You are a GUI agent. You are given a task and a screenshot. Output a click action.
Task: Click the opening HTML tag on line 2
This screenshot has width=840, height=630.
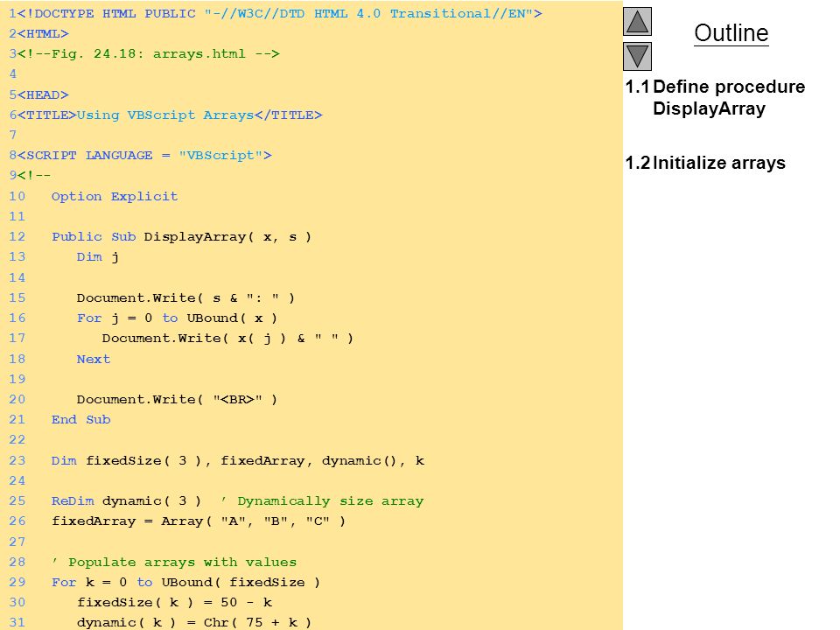click(43, 34)
